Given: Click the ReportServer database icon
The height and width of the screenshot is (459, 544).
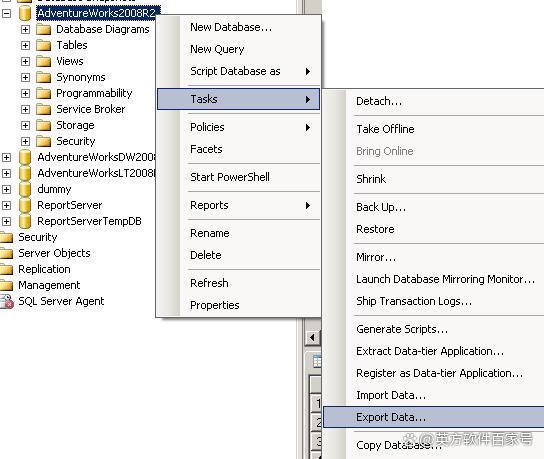Looking at the screenshot, I should click(25, 205).
